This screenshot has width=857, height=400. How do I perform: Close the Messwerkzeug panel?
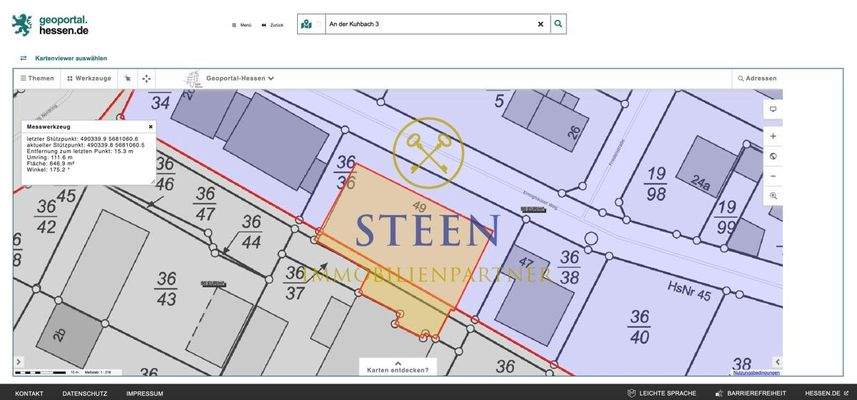coord(150,127)
